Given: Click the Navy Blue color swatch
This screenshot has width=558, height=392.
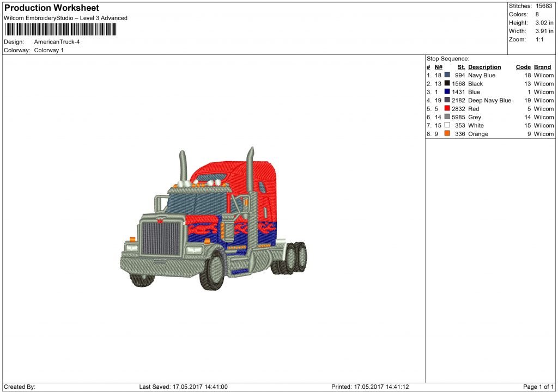Looking at the screenshot, I should pyautogui.click(x=447, y=75).
